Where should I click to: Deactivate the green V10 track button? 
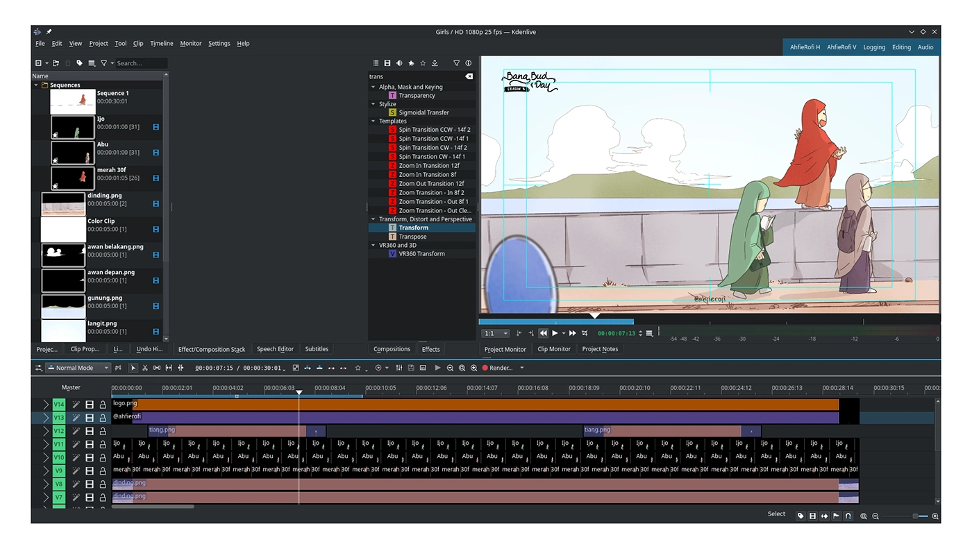point(58,457)
